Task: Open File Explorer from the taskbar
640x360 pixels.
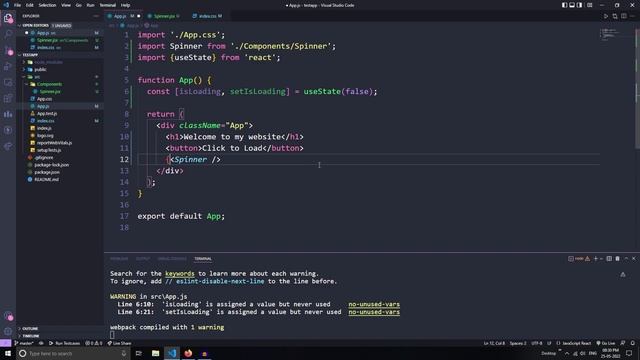Action: 156,353
